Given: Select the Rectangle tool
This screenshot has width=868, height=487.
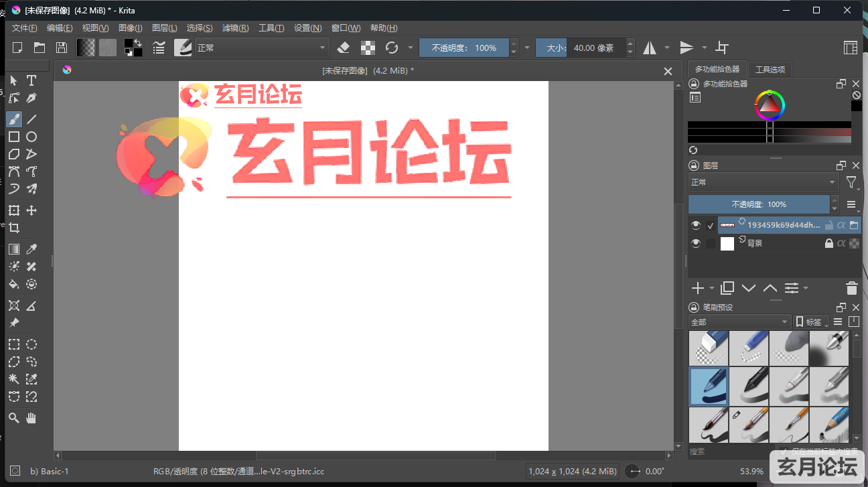Looking at the screenshot, I should [13, 137].
